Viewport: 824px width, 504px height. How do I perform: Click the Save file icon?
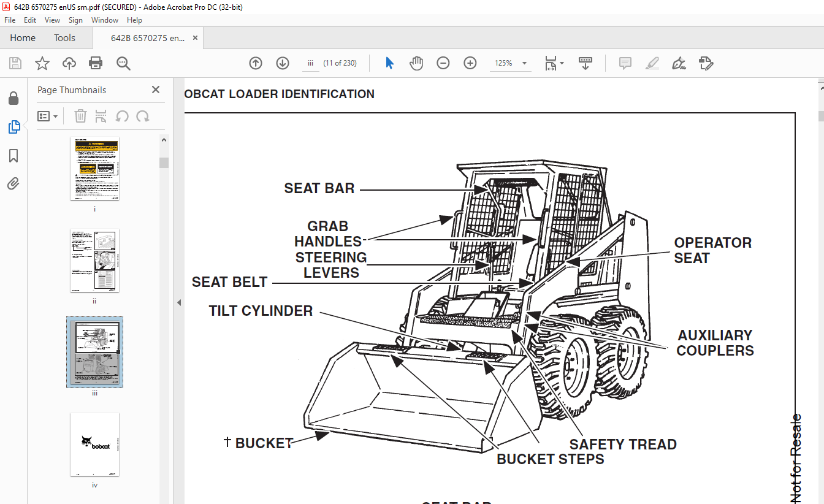15,63
